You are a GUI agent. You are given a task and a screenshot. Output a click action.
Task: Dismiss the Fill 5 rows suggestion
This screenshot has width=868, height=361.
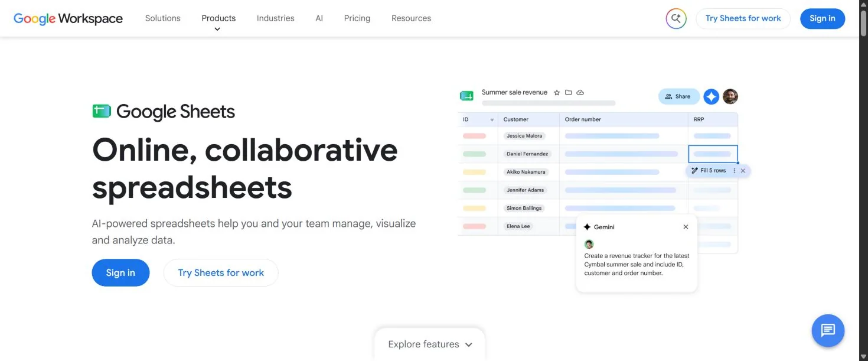pyautogui.click(x=743, y=171)
